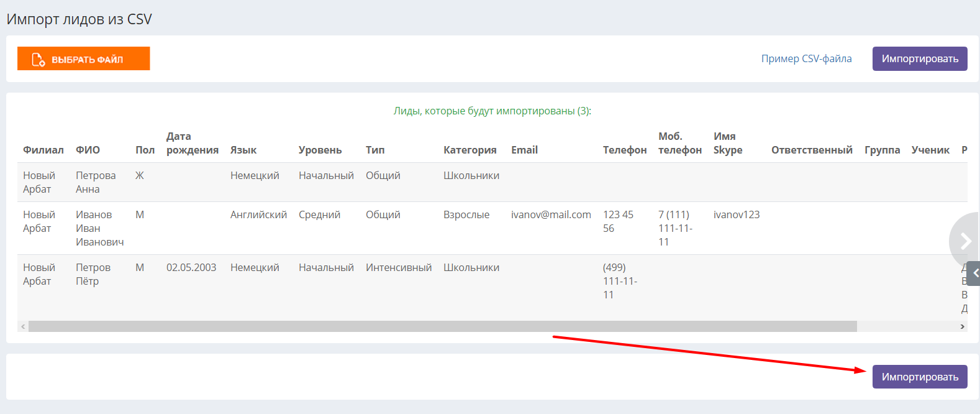Click the bottom 'Импортировать' button
Screen dimensions: 980x414
click(920, 377)
